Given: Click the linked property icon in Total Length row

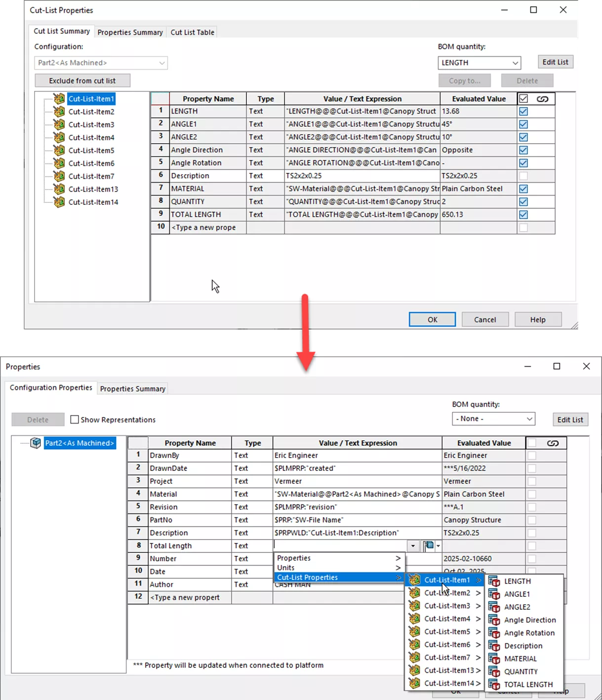Looking at the screenshot, I should point(429,545).
